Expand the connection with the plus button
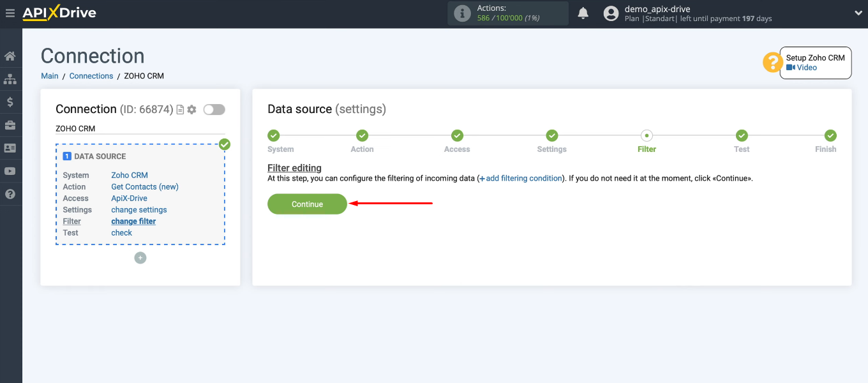This screenshot has height=383, width=868. (140, 257)
